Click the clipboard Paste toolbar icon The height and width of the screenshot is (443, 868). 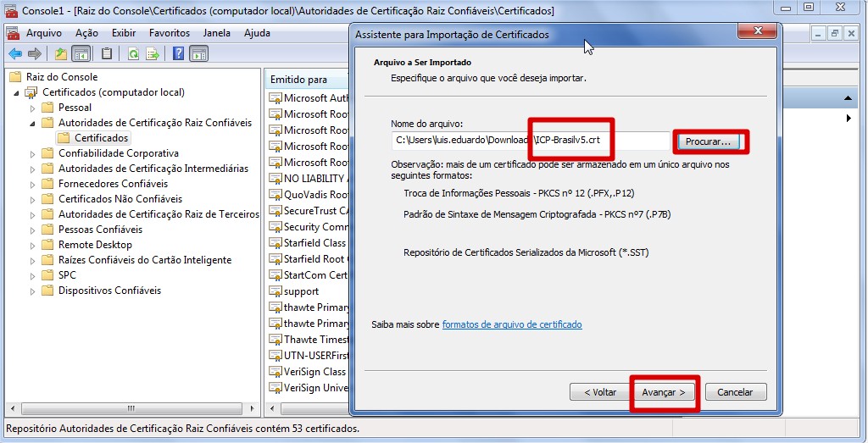pyautogui.click(x=107, y=54)
